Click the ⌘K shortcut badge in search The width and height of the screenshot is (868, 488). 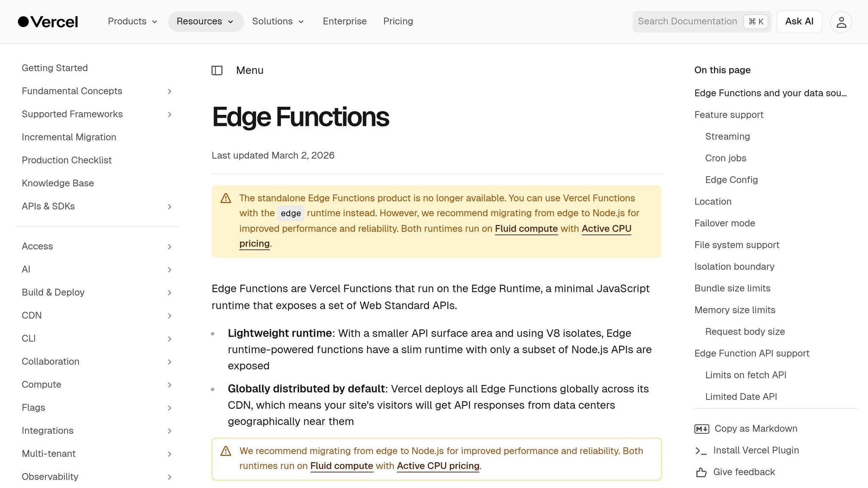755,21
